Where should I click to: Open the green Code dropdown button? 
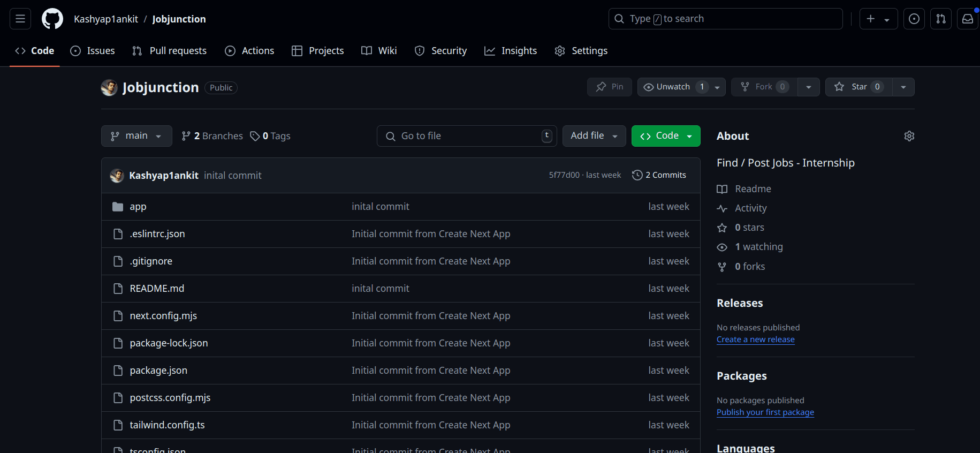tap(666, 136)
